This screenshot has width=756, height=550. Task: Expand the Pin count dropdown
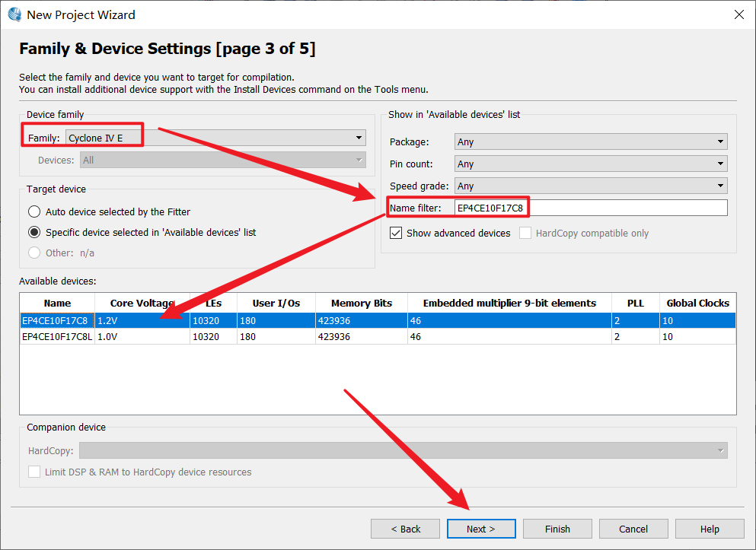click(x=591, y=164)
